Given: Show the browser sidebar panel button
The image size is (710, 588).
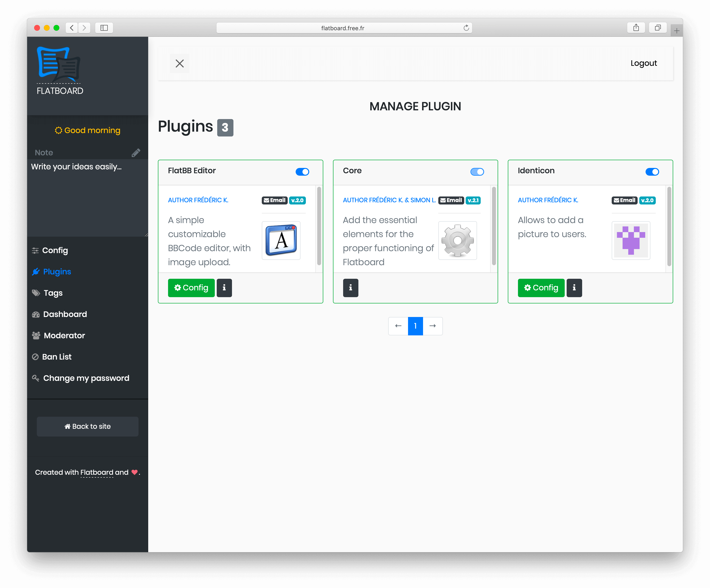Looking at the screenshot, I should click(104, 28).
